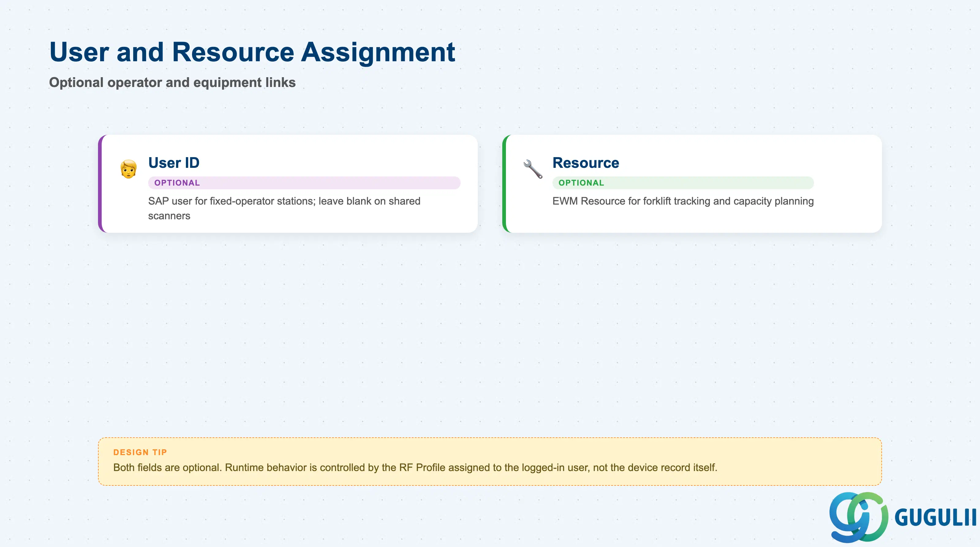Click the DESIGN TIP label
The image size is (980, 547).
(x=140, y=452)
